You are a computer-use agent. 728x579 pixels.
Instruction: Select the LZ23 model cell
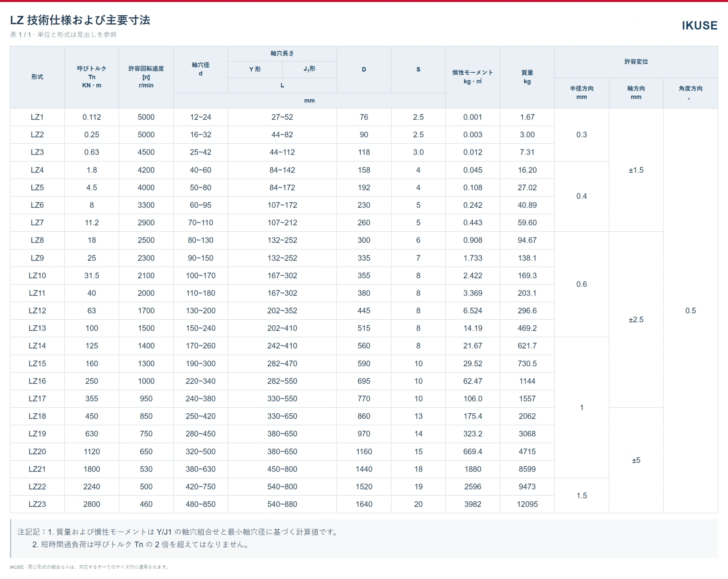pyautogui.click(x=37, y=504)
